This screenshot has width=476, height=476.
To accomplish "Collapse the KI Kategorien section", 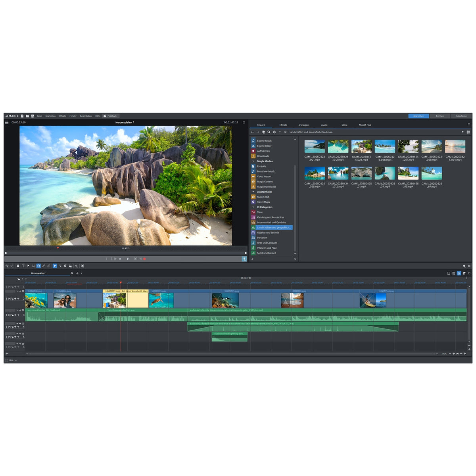I will tap(253, 207).
